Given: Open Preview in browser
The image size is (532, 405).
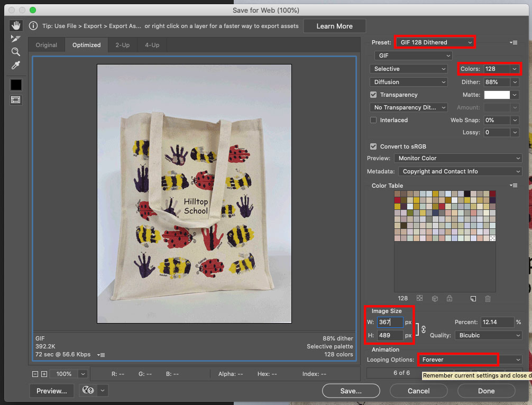Looking at the screenshot, I should point(51,391).
